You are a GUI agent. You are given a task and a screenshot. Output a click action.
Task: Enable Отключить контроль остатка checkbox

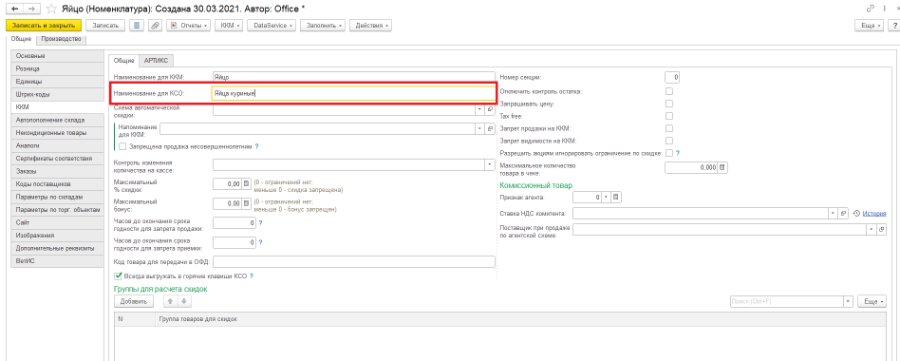coord(669,91)
